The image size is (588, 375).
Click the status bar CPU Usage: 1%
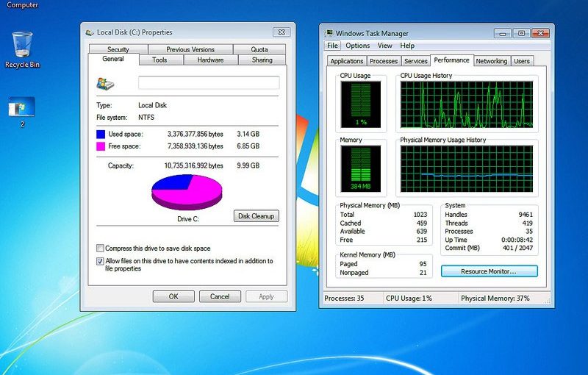[409, 299]
